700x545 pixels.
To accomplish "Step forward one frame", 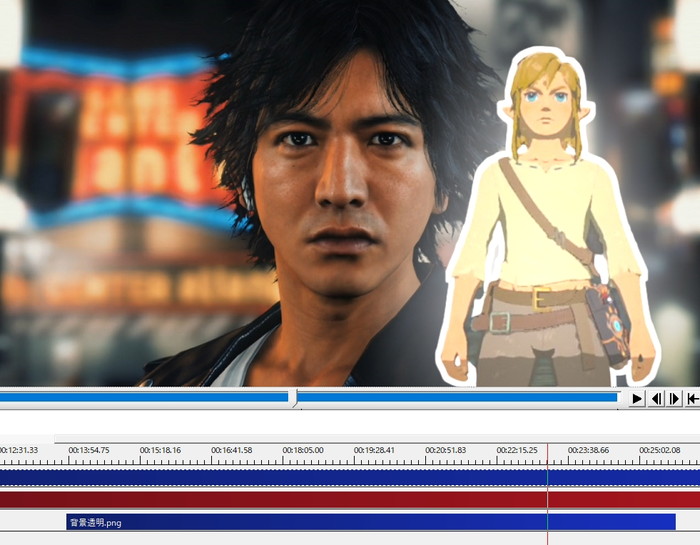I will 674,398.
